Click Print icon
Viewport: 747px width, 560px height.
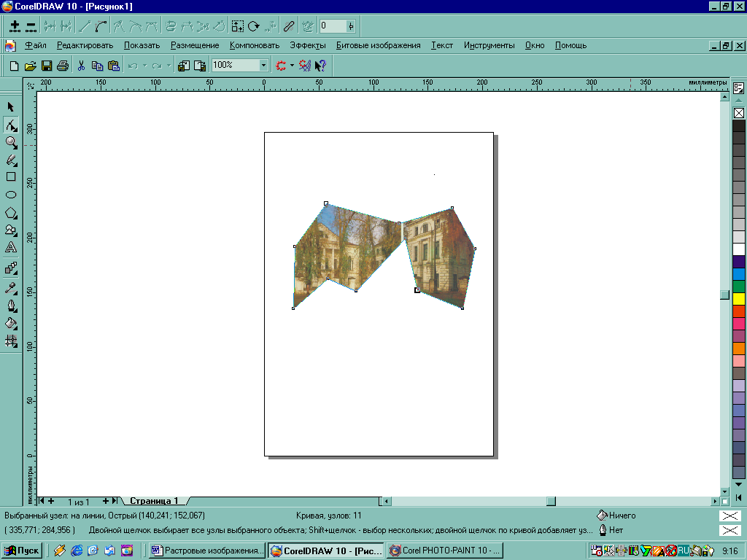pos(63,66)
